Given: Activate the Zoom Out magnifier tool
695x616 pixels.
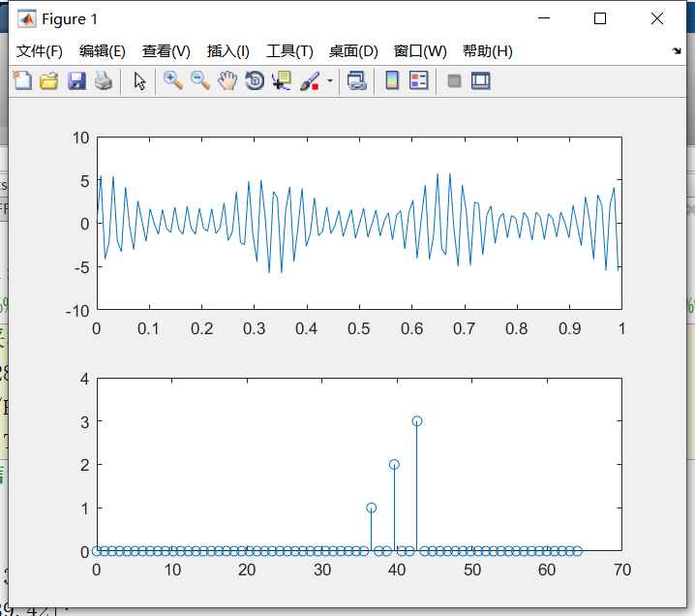Looking at the screenshot, I should (x=200, y=81).
